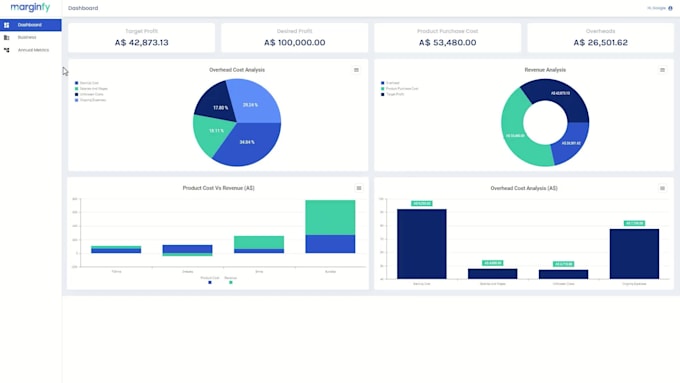Toggle Salaries and Wages legend in pie chart
This screenshot has width=680, height=383.
tap(91, 88)
